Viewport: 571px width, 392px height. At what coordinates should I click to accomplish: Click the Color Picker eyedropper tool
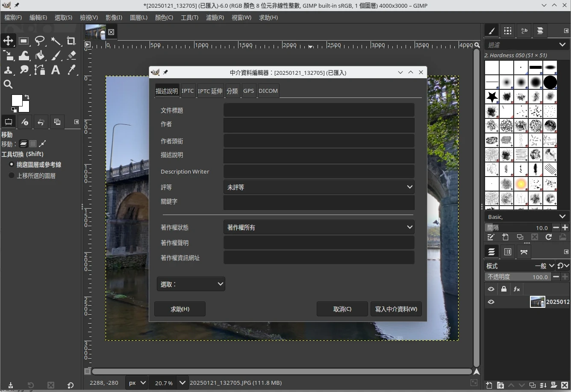coord(71,70)
